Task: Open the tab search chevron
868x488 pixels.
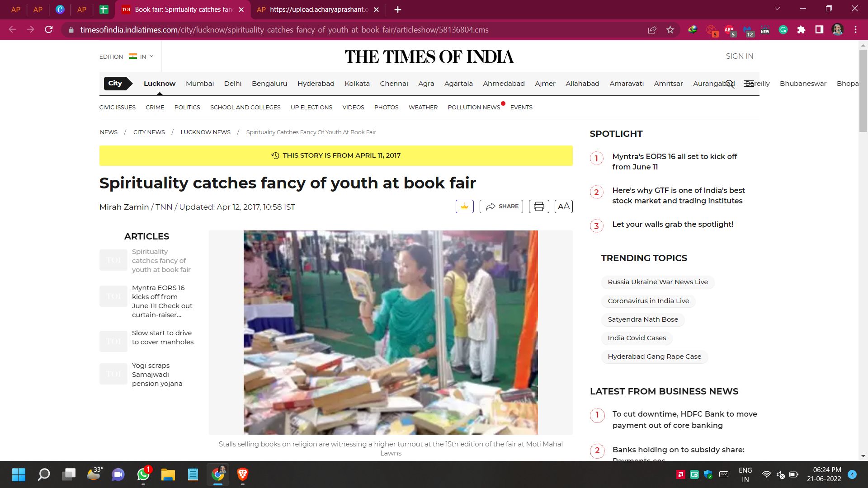Action: pyautogui.click(x=777, y=9)
